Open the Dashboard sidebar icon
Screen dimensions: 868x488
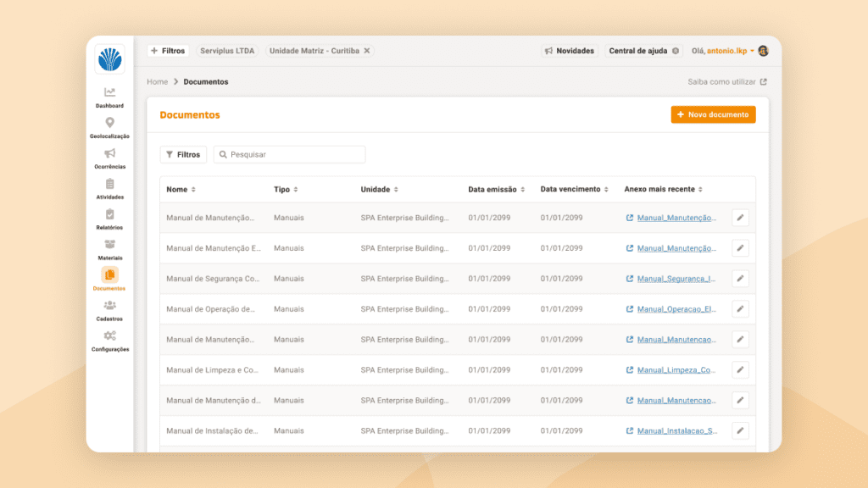[109, 92]
